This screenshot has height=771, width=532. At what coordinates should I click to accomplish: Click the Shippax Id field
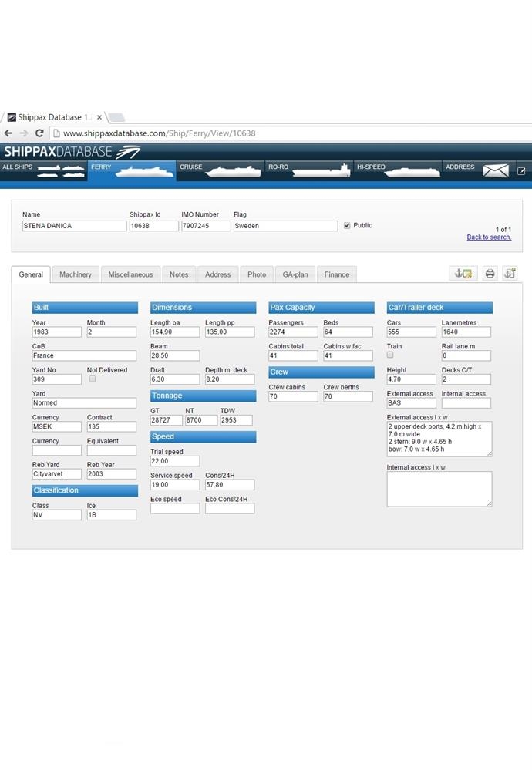(x=154, y=226)
